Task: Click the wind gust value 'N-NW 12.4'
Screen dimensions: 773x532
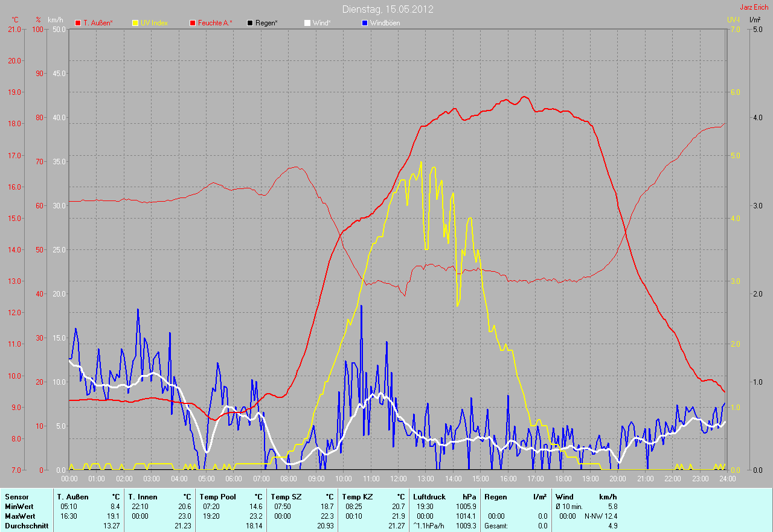Action: 601,516
